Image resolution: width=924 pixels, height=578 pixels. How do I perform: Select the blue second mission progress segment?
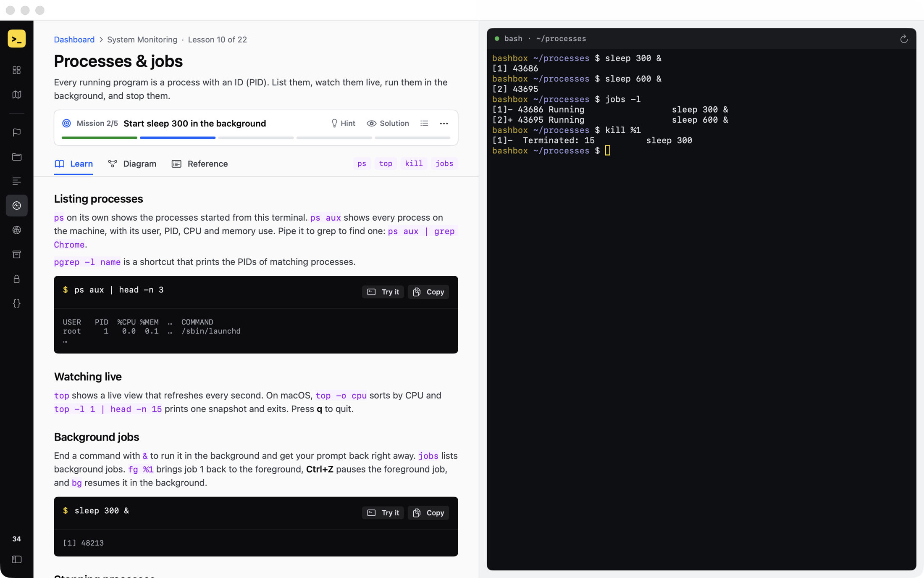coord(178,137)
